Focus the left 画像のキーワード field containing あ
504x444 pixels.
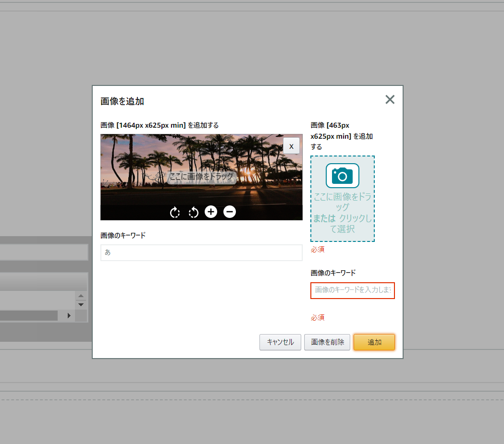(201, 252)
